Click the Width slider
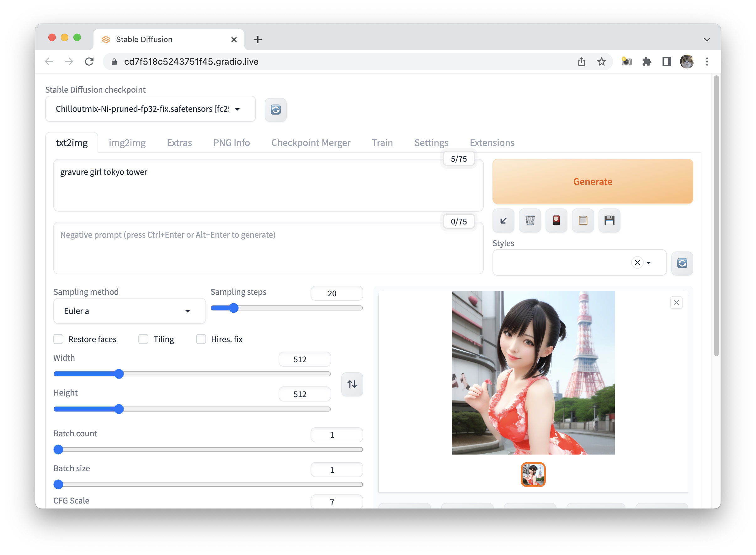Viewport: 756px width, 555px height. pos(192,374)
